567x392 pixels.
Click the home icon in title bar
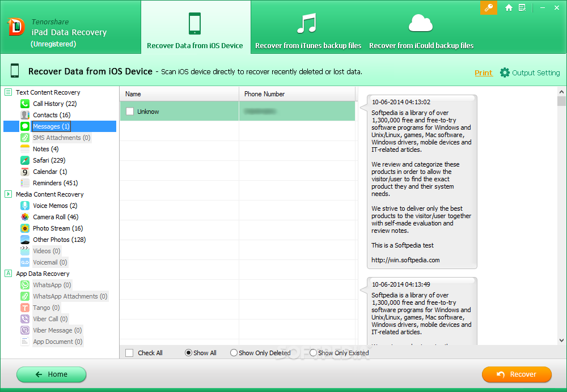[x=509, y=7]
